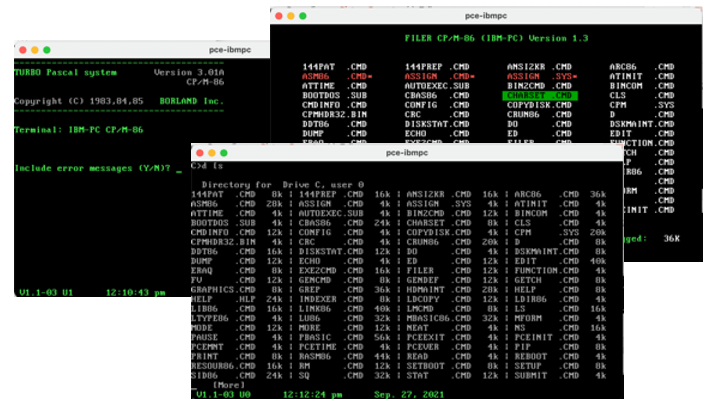Click the 36K tagged value in FILER

coord(671,239)
